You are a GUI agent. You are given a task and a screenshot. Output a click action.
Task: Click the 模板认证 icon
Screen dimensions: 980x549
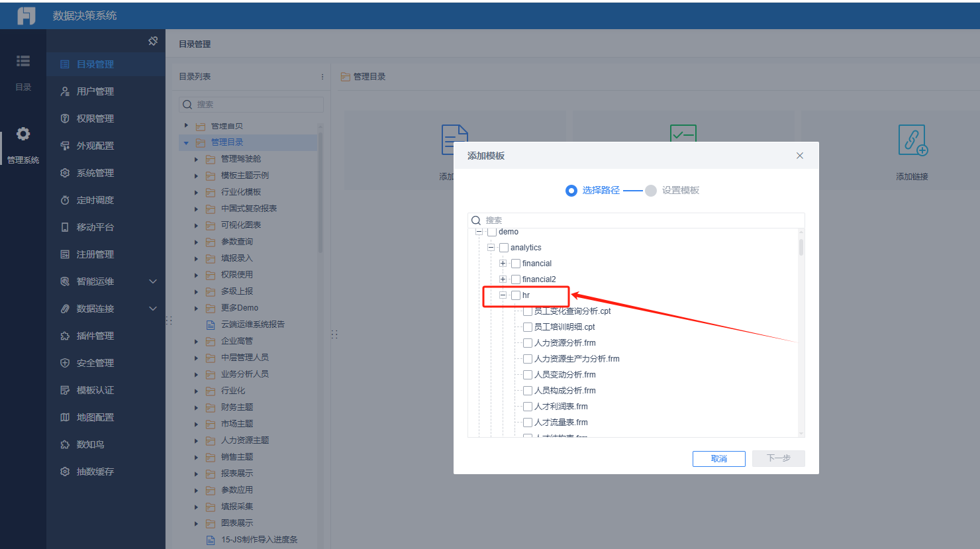pos(65,390)
